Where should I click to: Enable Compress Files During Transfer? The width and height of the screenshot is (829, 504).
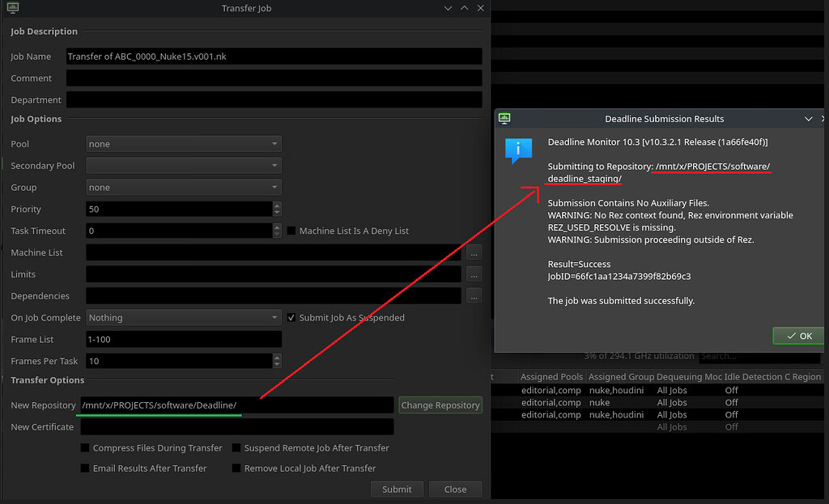click(x=84, y=447)
